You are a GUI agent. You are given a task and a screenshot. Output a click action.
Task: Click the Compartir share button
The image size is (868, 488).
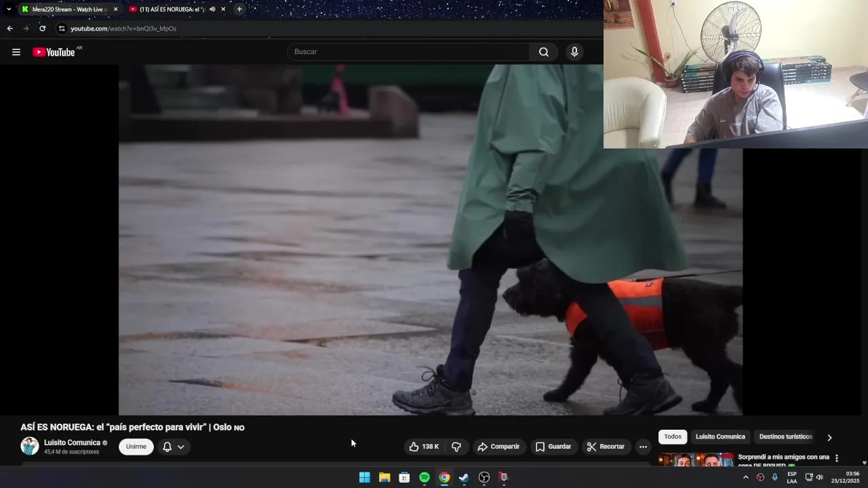tap(498, 447)
